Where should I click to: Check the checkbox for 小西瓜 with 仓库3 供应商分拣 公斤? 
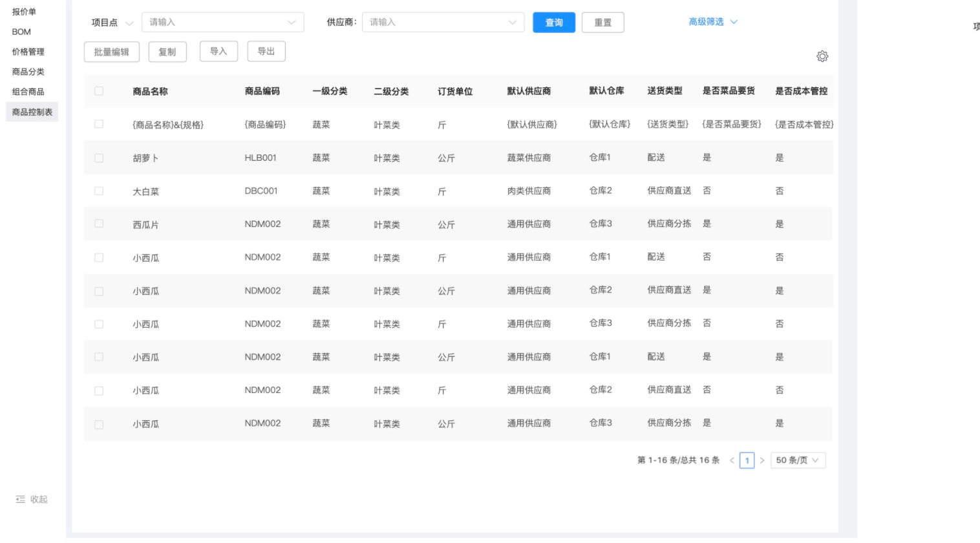pos(99,425)
